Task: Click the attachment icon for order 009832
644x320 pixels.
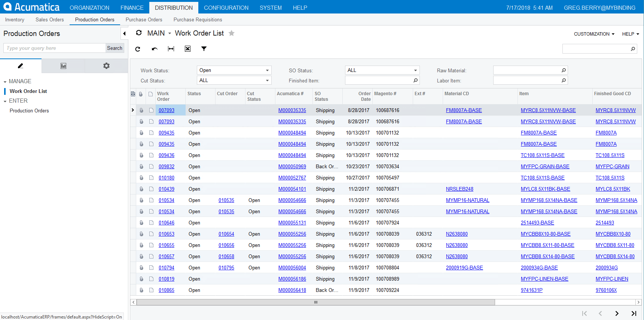Action: click(x=141, y=166)
